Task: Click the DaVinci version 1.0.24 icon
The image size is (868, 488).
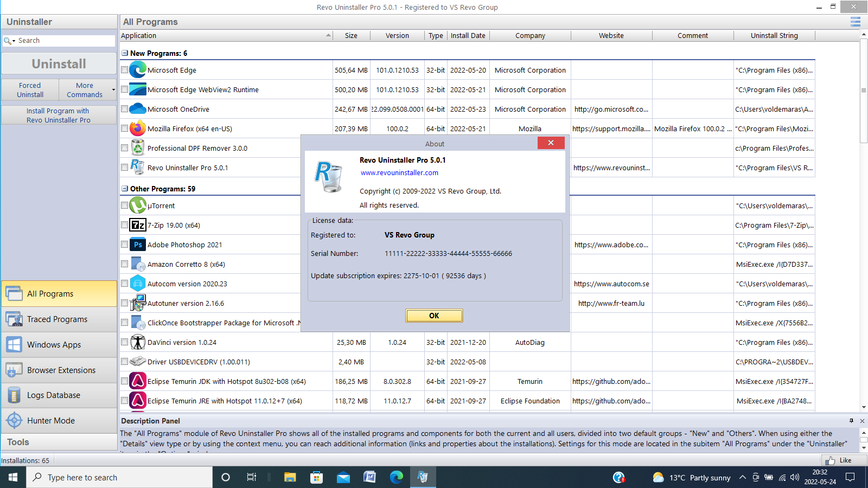Action: tap(138, 342)
